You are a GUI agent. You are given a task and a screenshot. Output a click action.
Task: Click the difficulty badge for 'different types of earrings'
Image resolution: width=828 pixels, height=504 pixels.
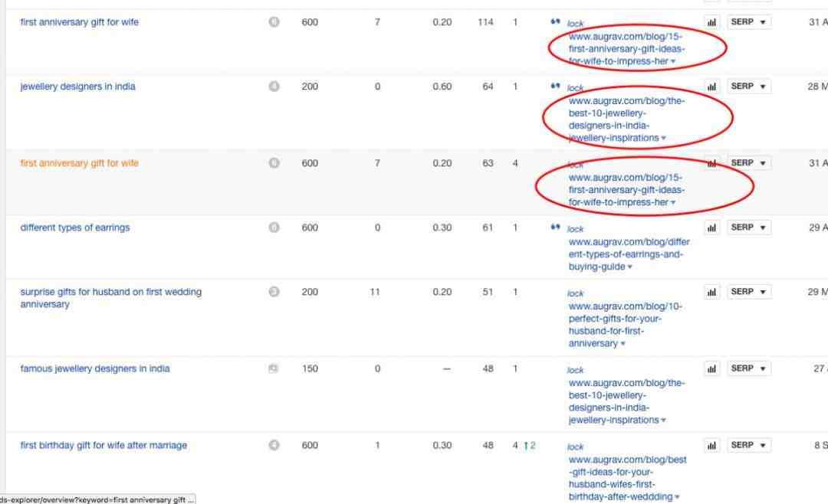pos(274,227)
